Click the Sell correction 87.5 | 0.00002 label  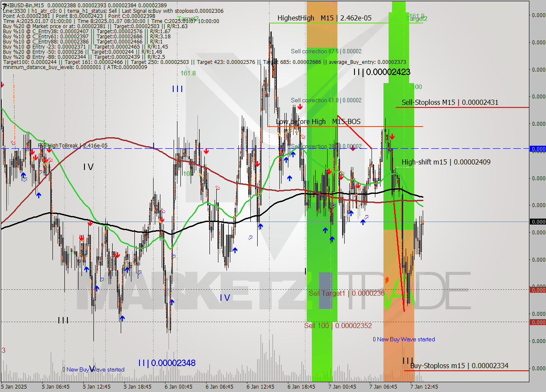(x=326, y=51)
